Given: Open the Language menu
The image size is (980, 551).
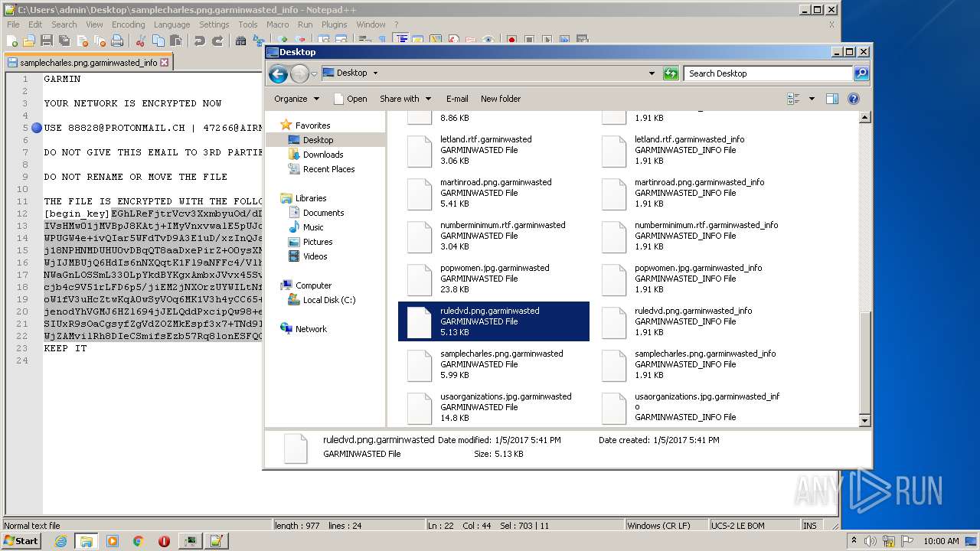Looking at the screenshot, I should (171, 24).
